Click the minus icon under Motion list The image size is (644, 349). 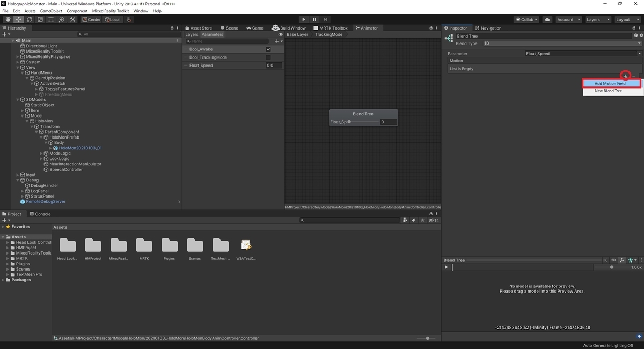pos(634,76)
